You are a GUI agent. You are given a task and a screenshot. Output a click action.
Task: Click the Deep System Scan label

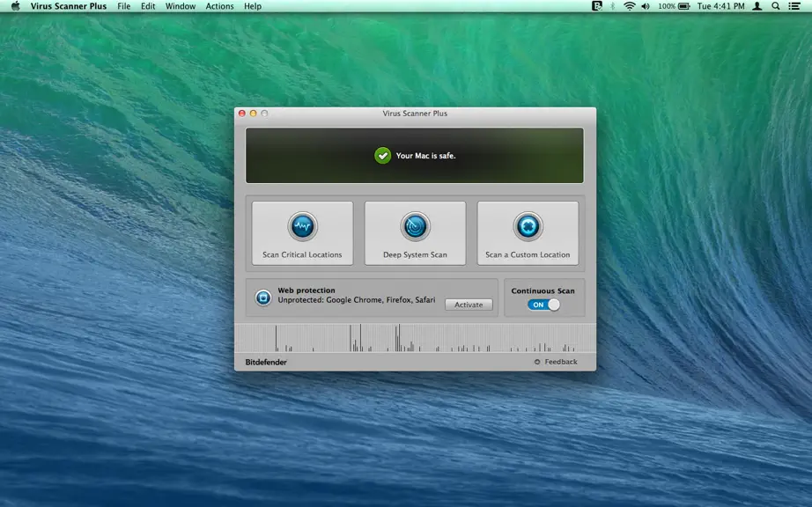415,254
